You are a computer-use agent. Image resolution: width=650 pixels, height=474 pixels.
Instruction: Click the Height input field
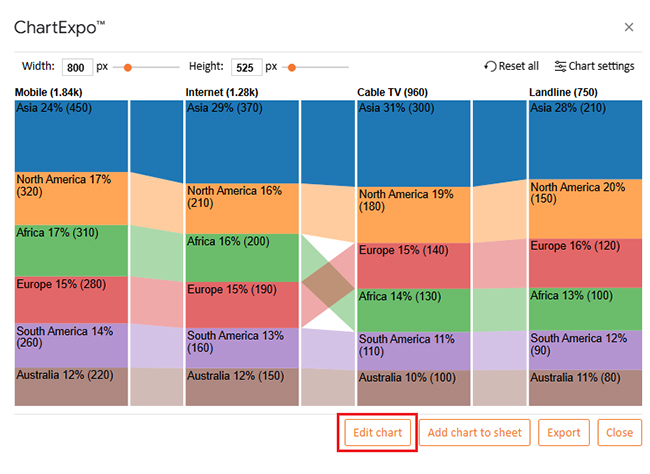pos(245,68)
